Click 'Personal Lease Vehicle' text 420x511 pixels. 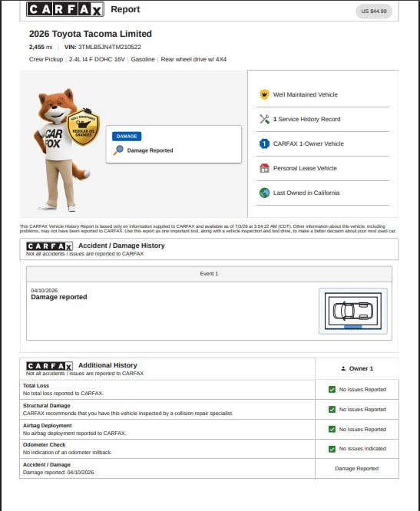point(305,168)
